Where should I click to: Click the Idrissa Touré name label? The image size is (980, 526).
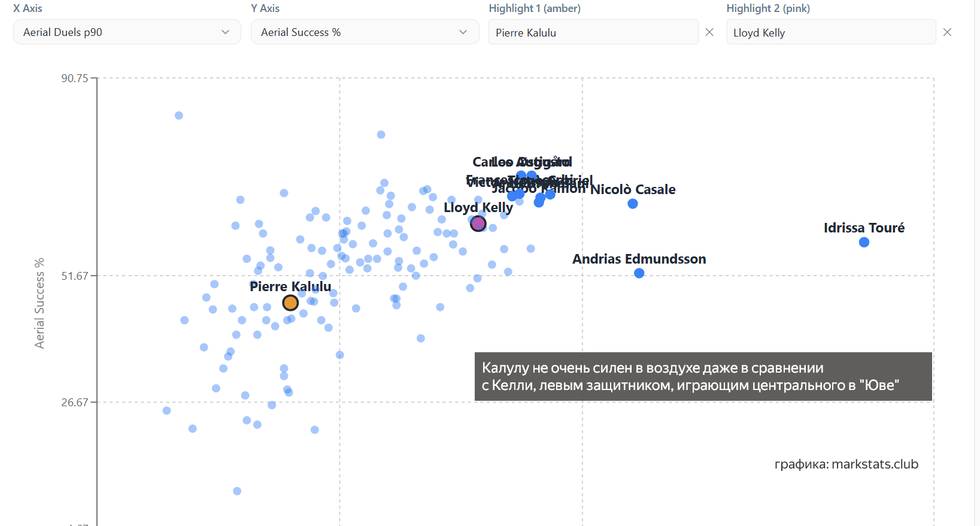[x=864, y=228]
